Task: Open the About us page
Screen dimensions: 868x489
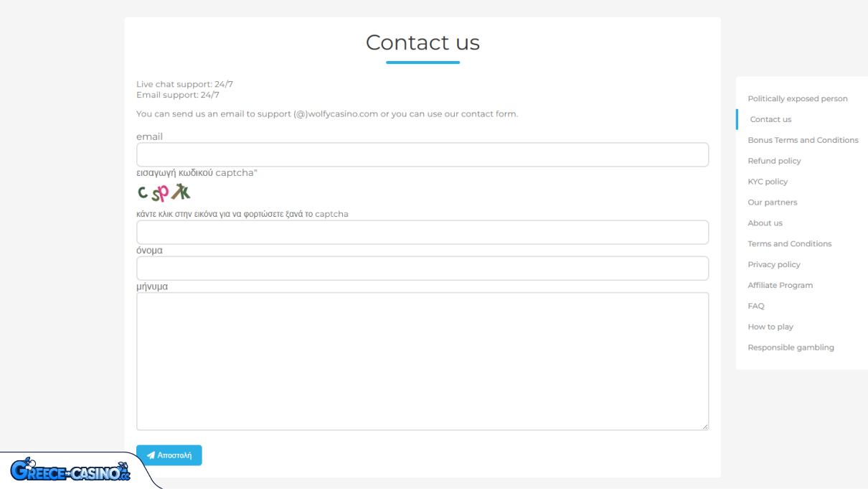Action: point(765,223)
